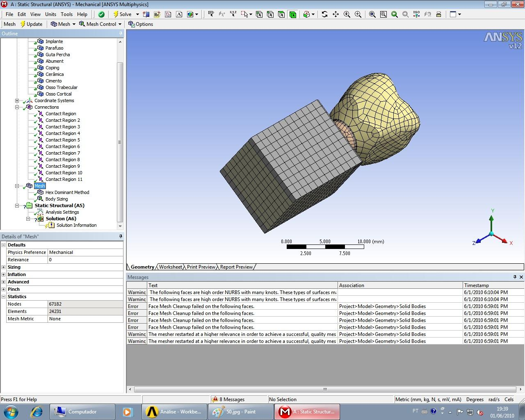Click the Annotation label icon
This screenshot has width=525, height=420.
click(157, 14)
